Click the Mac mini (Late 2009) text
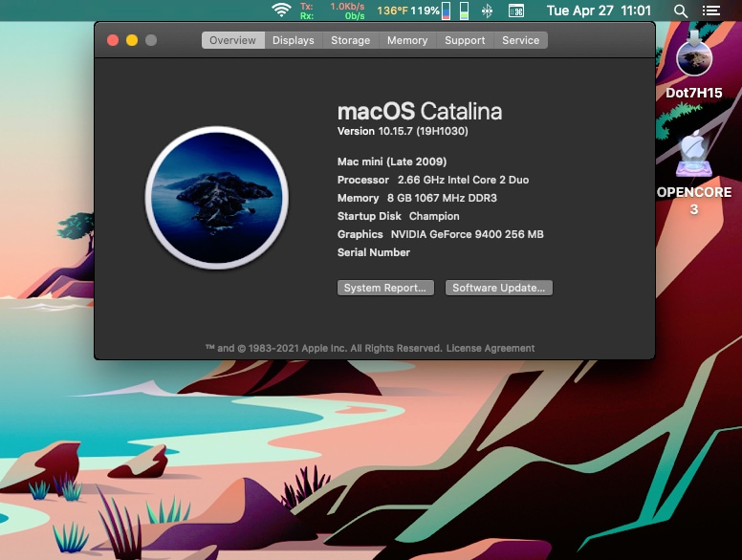This screenshot has width=742, height=560. 392,162
